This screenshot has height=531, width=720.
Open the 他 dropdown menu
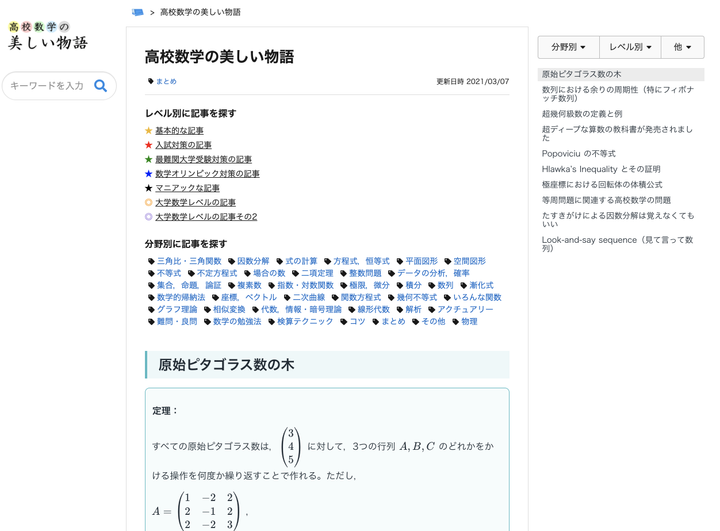tap(682, 47)
